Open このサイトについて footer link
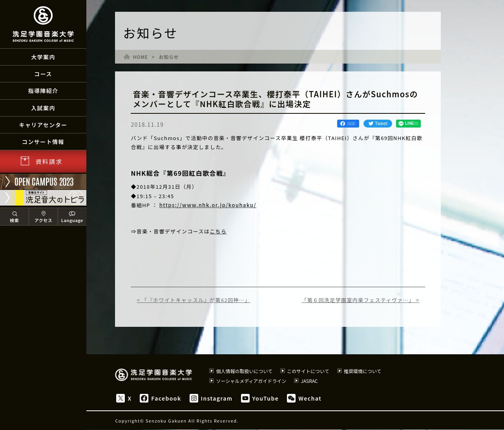The width and height of the screenshot is (504, 430). point(308,371)
